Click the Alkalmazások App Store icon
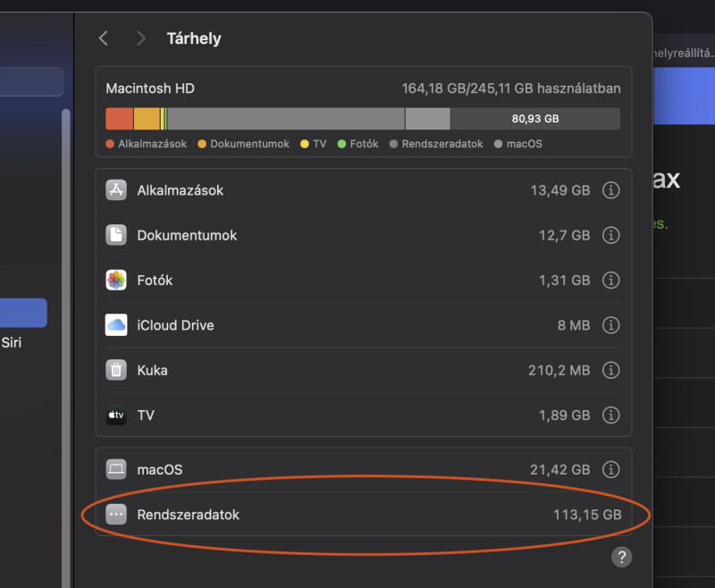Image resolution: width=715 pixels, height=588 pixels. (x=116, y=190)
